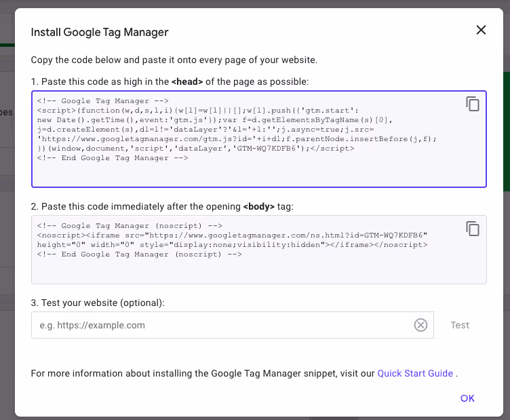Click the website URL input field
The image size is (510, 420).
233,325
